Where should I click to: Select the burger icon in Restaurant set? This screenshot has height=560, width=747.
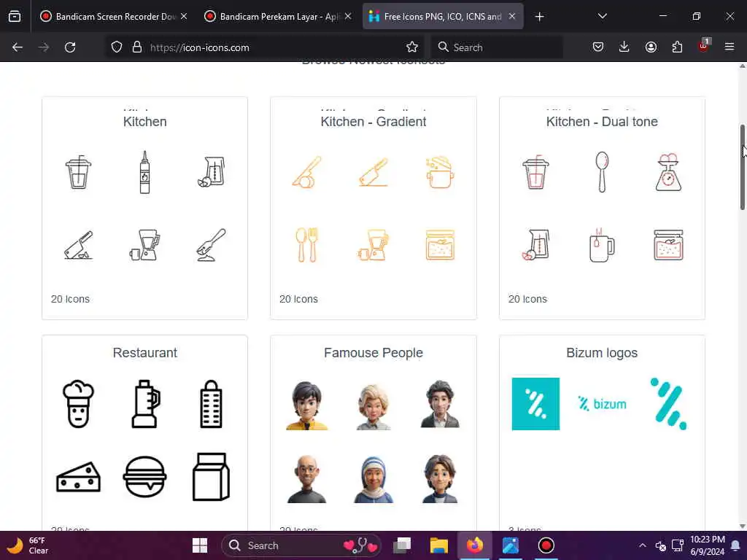[x=145, y=477]
